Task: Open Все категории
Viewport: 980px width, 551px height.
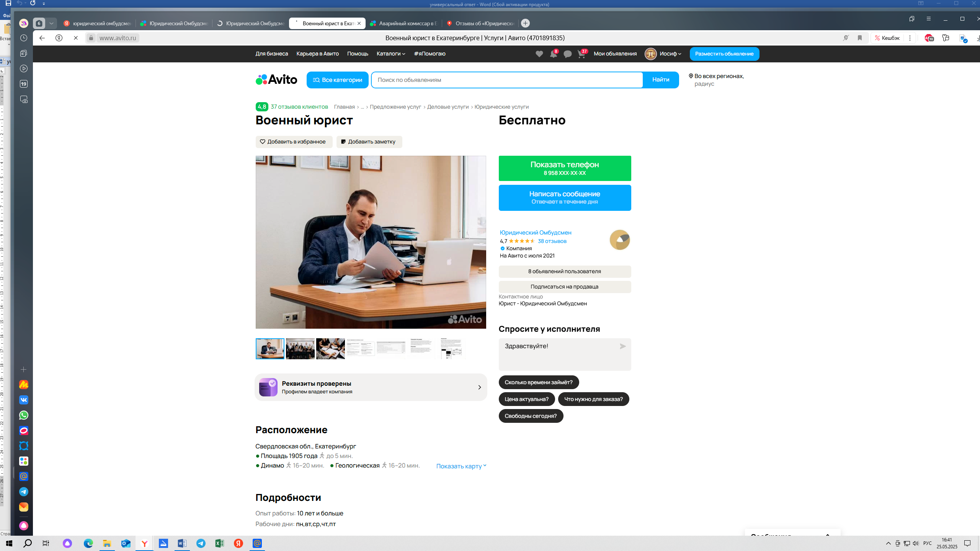Action: pos(337,80)
